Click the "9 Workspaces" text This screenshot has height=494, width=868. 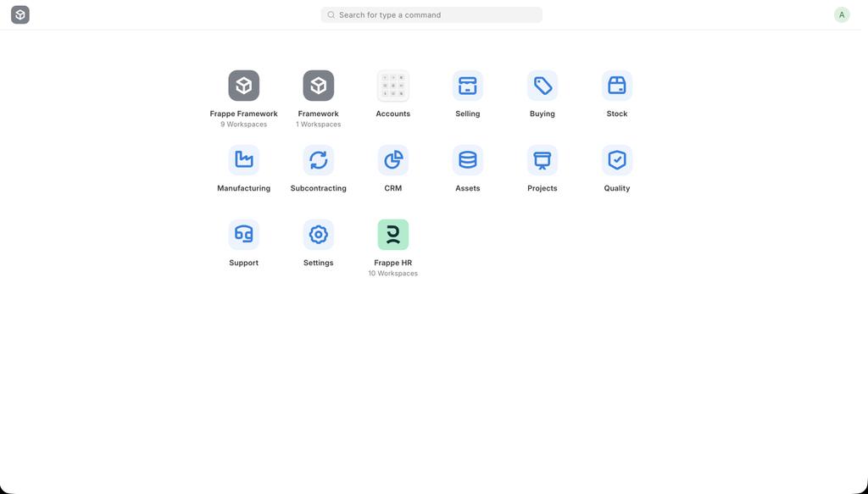[x=243, y=125]
